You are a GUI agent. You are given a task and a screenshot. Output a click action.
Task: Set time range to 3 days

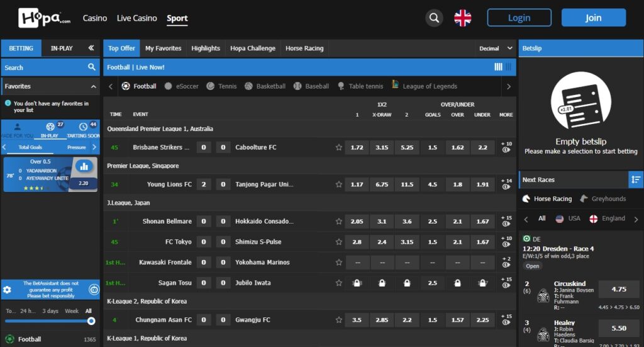50,311
